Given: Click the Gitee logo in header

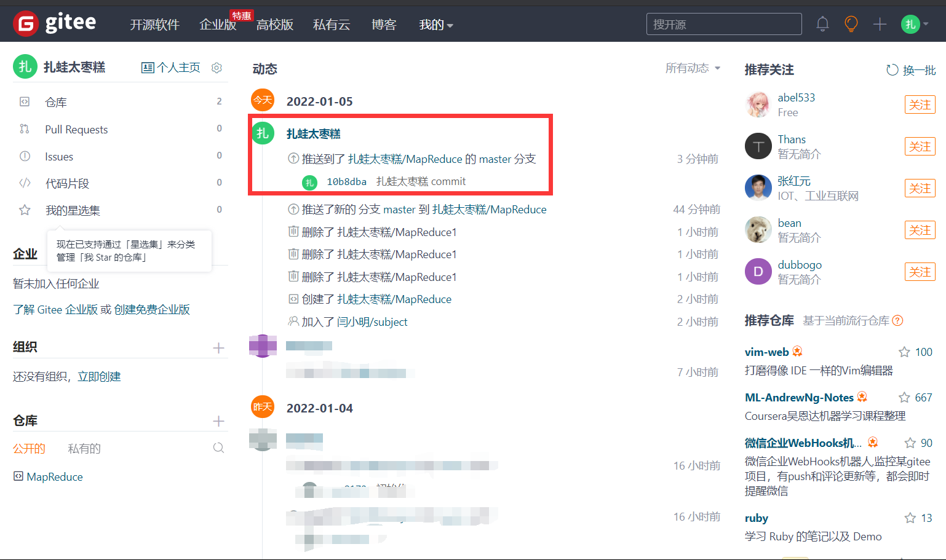Looking at the screenshot, I should point(55,23).
